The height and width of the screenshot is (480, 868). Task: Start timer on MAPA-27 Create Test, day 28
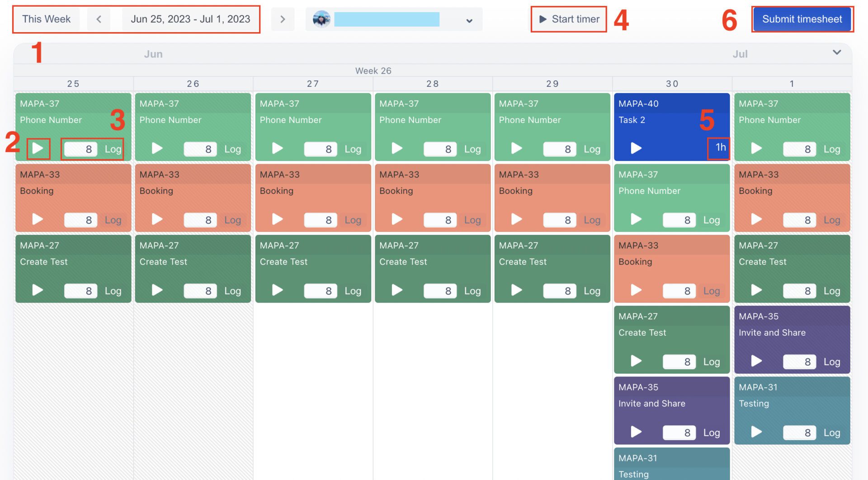click(397, 290)
